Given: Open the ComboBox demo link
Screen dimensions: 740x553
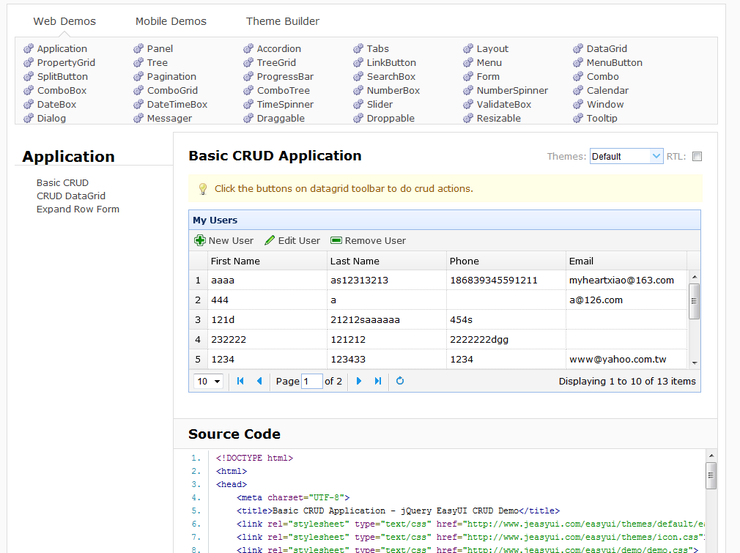Looking at the screenshot, I should [62, 91].
